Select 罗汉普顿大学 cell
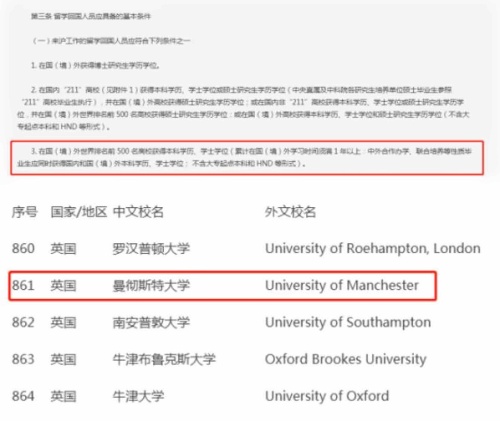Image resolution: width=500 pixels, height=421 pixels. point(151,249)
